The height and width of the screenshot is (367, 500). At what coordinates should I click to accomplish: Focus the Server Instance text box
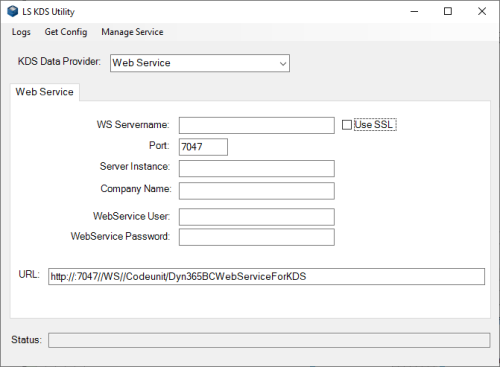coord(257,169)
